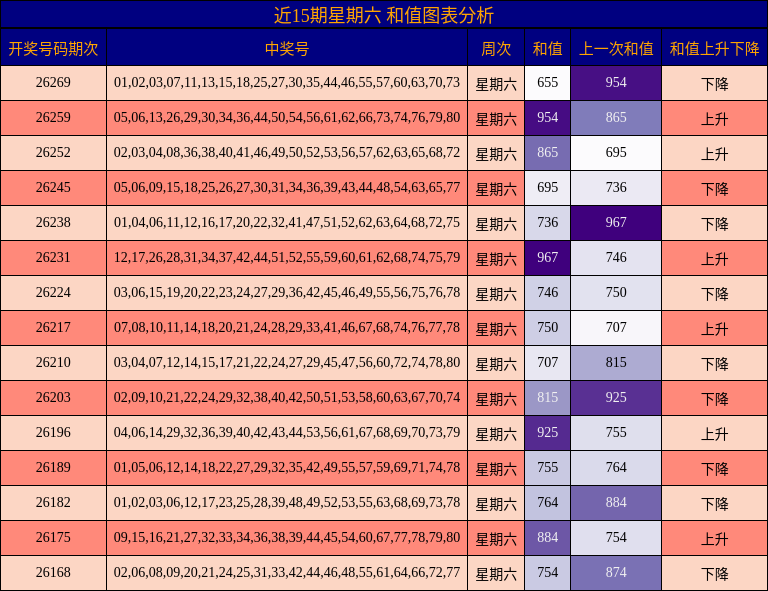768x591 pixels.
Task: Select issue number 26252
Action: (x=53, y=152)
